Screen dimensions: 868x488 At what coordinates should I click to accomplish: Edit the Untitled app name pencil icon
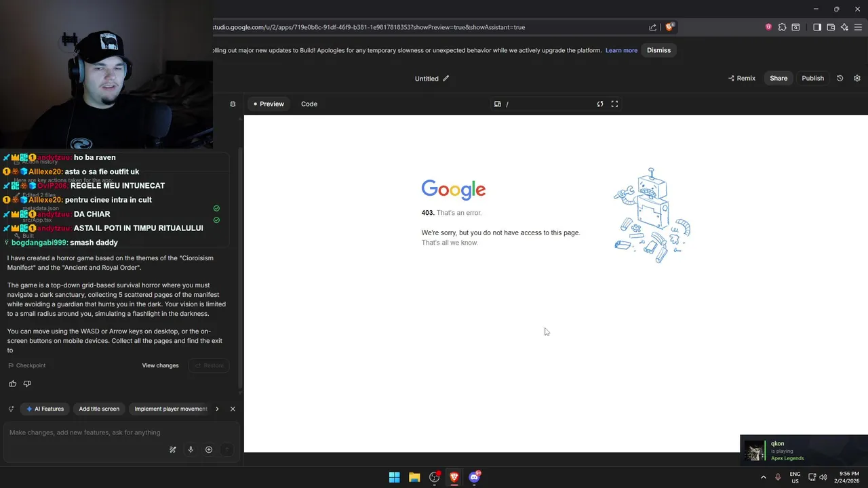pyautogui.click(x=446, y=79)
